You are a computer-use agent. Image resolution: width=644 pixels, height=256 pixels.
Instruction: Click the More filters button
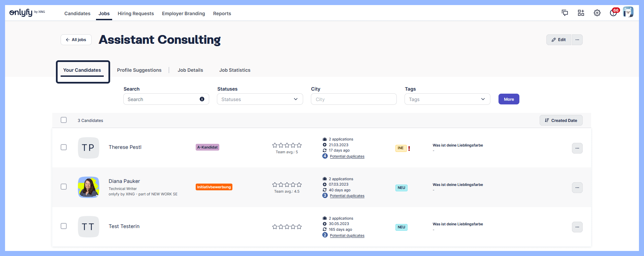click(509, 99)
